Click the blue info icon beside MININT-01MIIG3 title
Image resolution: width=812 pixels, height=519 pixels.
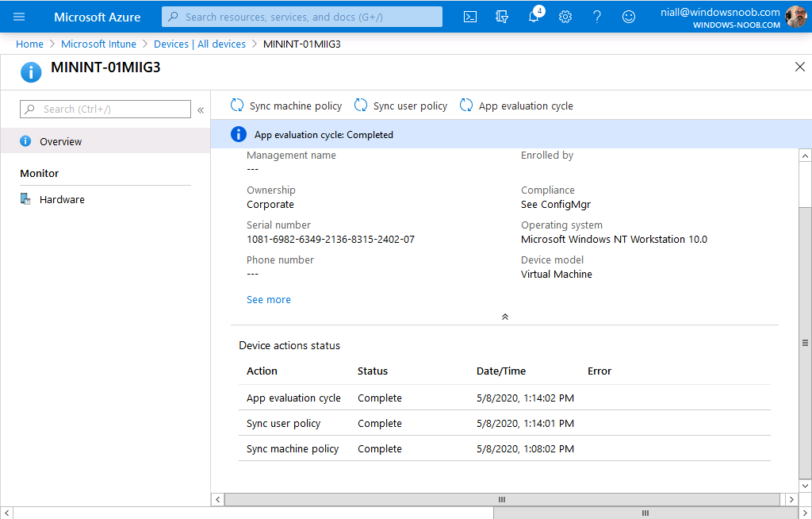pyautogui.click(x=31, y=72)
